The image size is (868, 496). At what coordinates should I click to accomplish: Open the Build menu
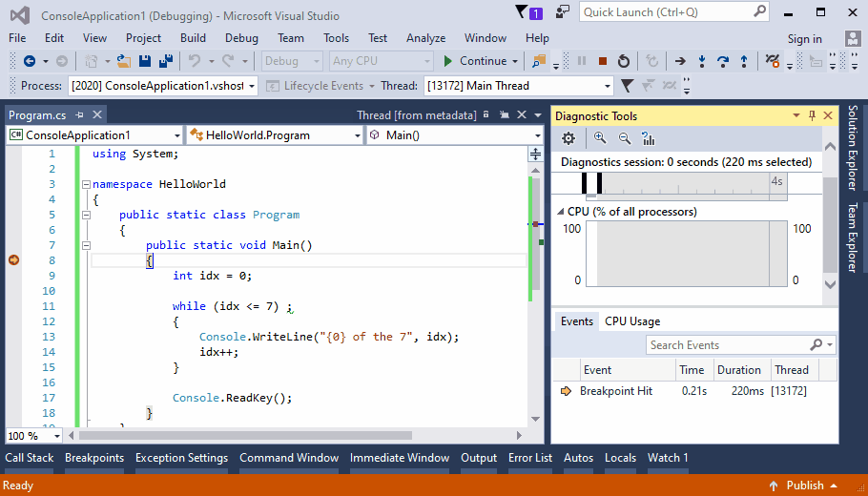pyautogui.click(x=193, y=38)
